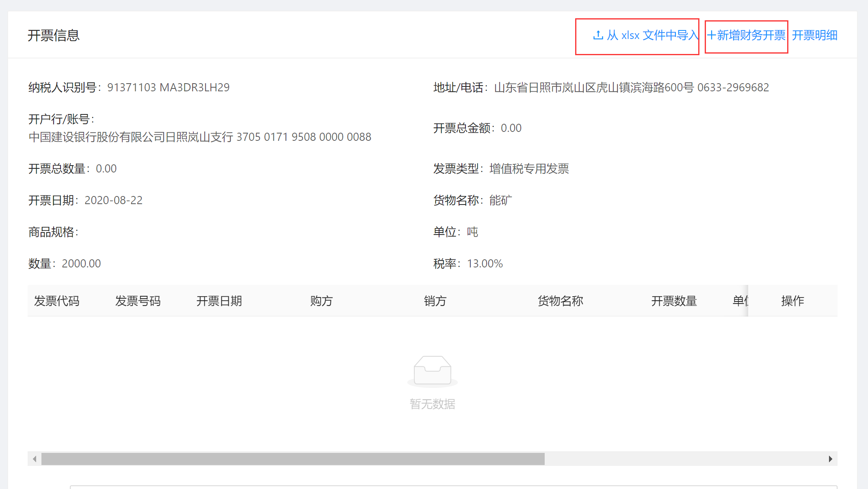
Task: Click the left arrow of horizontal scrollbar
Action: pos(35,459)
